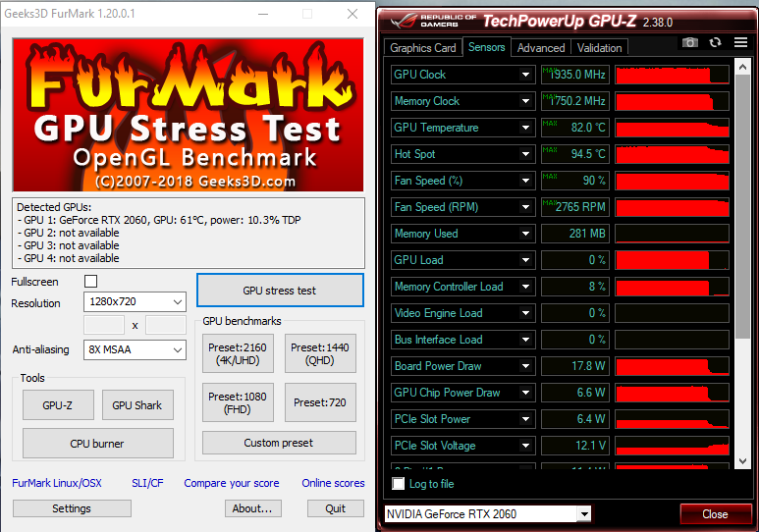Image resolution: width=759 pixels, height=532 pixels.
Task: Click the GPU-Z refresh icon
Action: click(x=715, y=42)
